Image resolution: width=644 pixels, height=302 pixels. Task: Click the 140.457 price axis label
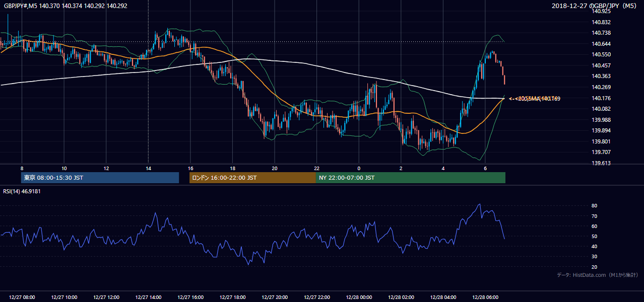point(601,65)
